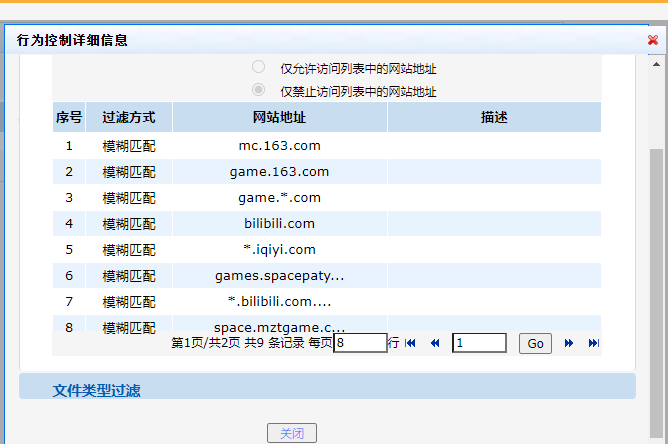Viewport: 668px width, 444px height.
Task: Go to next page of records
Action: click(569, 343)
